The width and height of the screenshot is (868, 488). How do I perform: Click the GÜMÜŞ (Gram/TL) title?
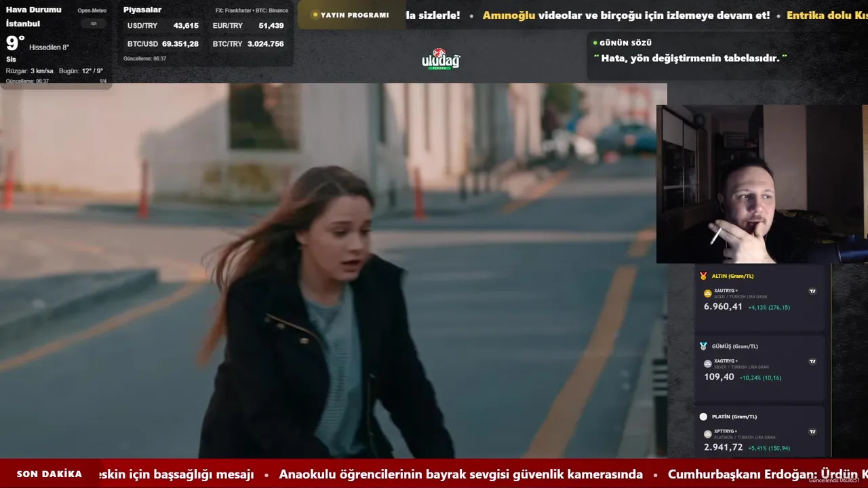[734, 346]
